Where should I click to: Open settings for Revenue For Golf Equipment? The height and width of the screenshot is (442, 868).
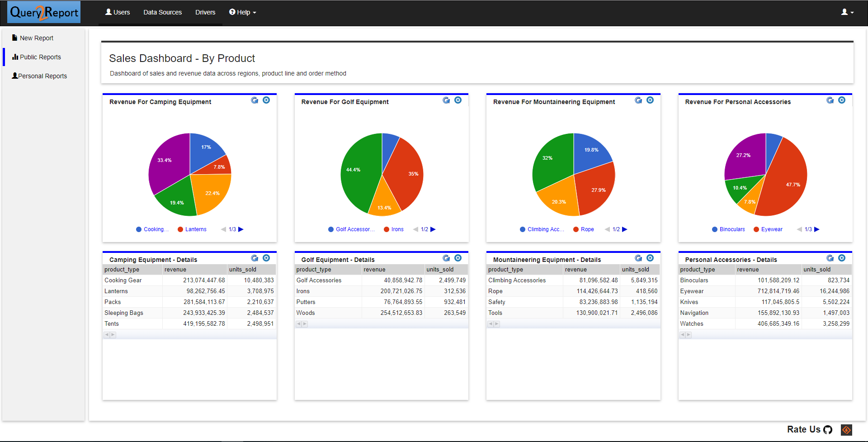pos(458,100)
